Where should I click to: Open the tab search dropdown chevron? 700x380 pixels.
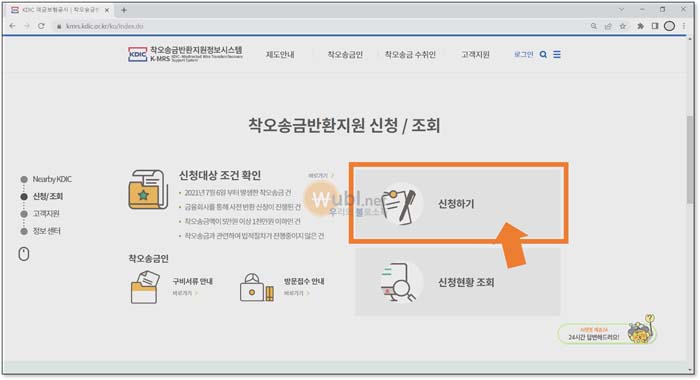pyautogui.click(x=621, y=9)
